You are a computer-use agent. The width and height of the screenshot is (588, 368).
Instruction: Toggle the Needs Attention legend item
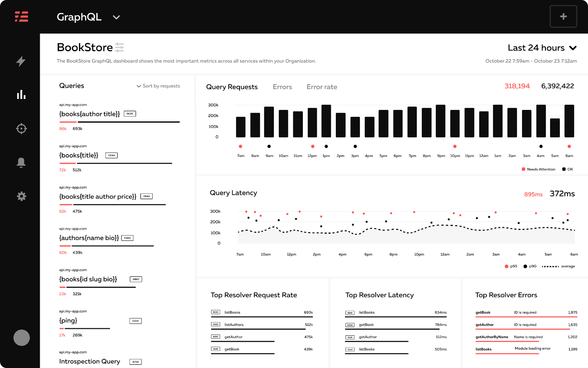[x=538, y=169]
